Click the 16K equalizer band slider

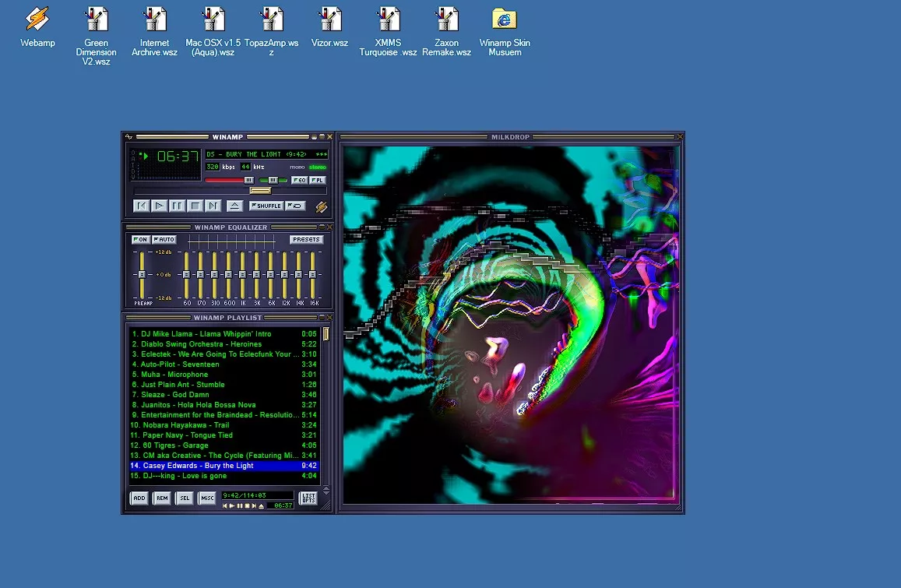[312, 275]
